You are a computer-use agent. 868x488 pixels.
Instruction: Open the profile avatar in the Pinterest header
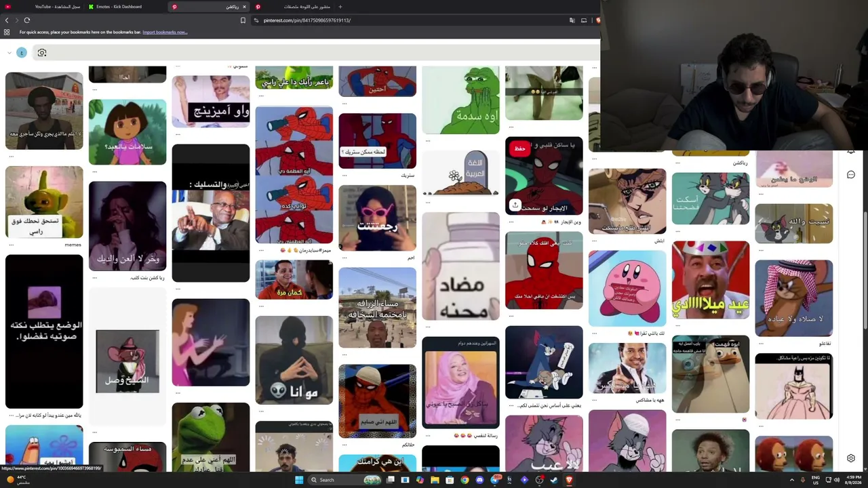tap(22, 53)
